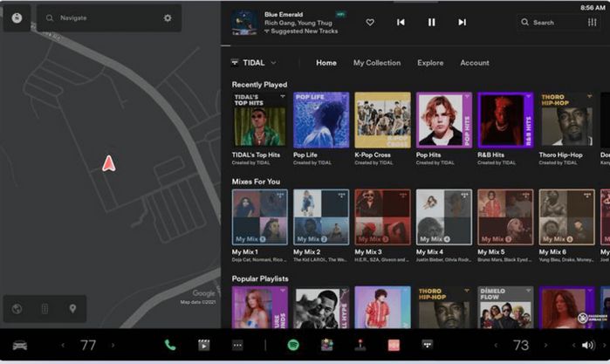Switch to the Account tab
This screenshot has height=364, width=610.
[475, 63]
